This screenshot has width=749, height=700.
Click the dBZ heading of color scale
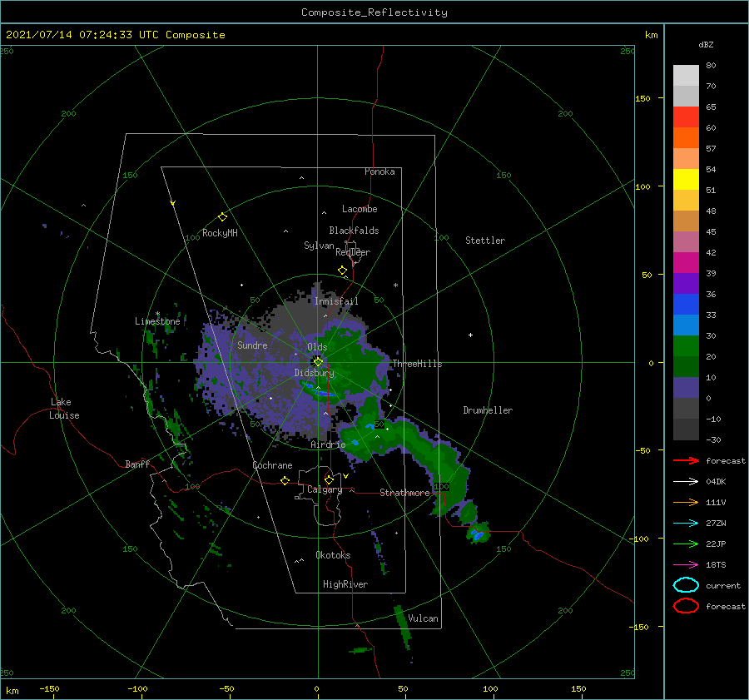click(x=706, y=44)
